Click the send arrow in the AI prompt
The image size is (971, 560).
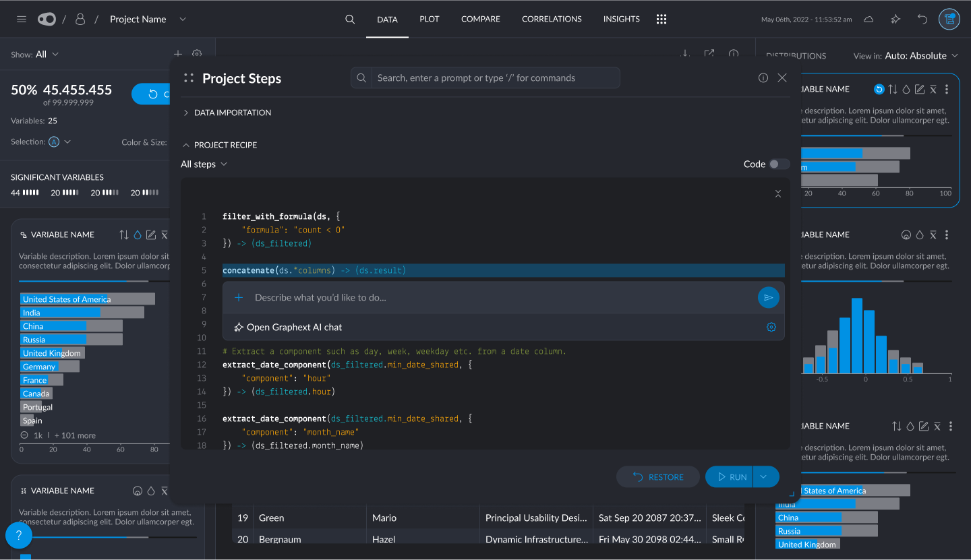[768, 297]
